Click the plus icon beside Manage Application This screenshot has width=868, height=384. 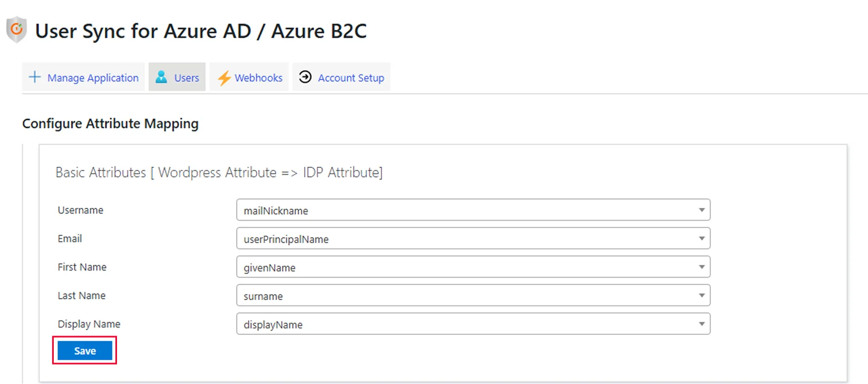(x=35, y=77)
